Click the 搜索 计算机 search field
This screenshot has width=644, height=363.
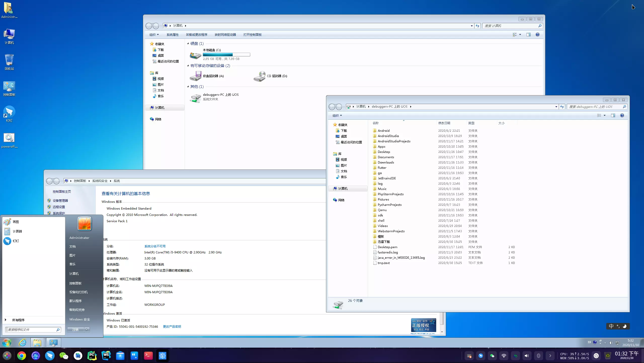(x=512, y=26)
